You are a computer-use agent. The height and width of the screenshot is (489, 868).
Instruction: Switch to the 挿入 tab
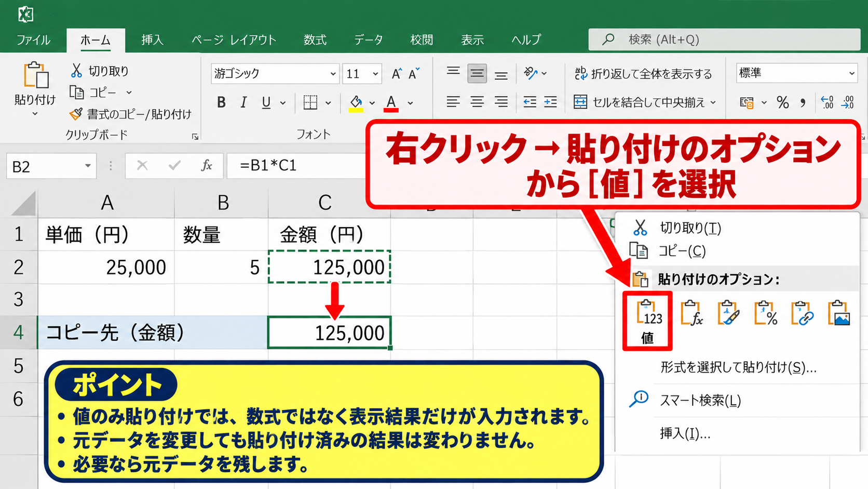coord(152,40)
